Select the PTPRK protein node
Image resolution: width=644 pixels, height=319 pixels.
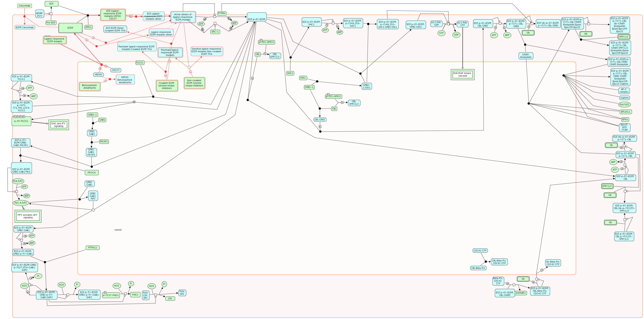pos(222,14)
